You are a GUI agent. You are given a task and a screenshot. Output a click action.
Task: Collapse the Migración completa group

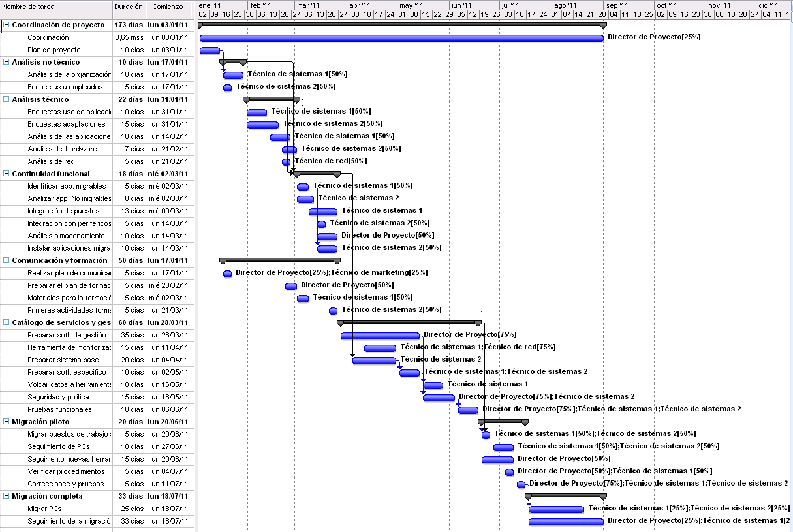[x=6, y=496]
